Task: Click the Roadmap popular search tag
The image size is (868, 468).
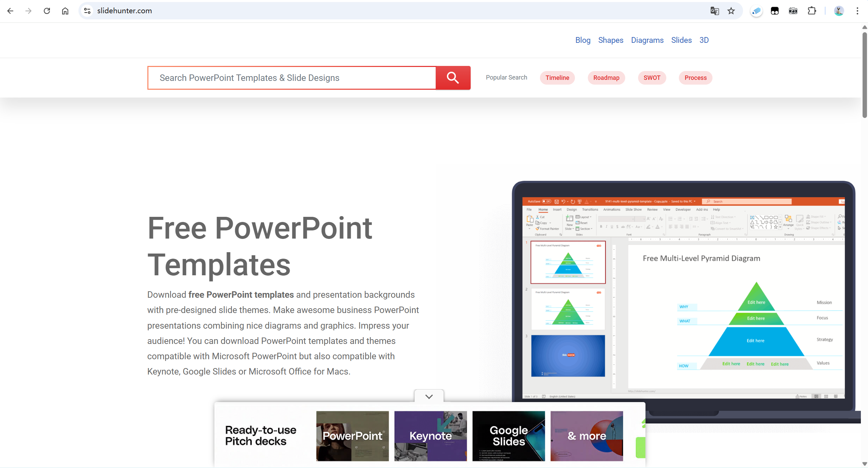Action: [606, 78]
